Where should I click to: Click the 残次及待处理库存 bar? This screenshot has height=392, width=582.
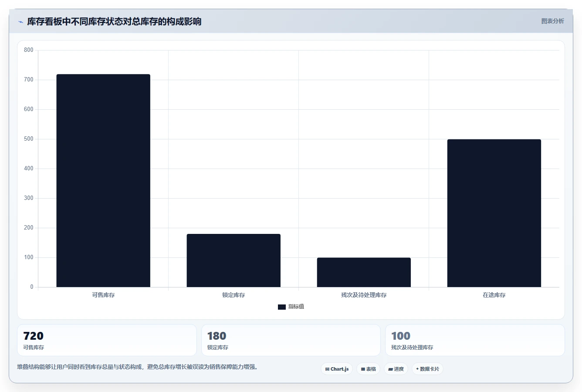364,272
